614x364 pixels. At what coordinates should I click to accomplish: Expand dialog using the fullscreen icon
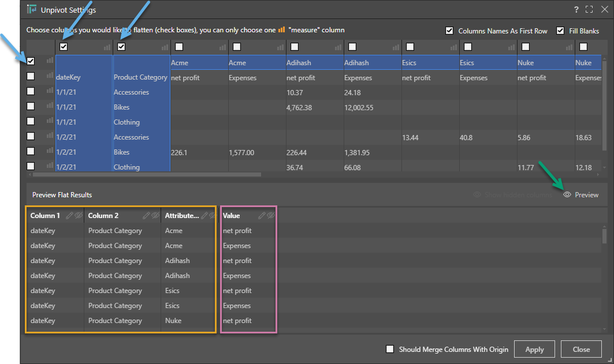(589, 10)
